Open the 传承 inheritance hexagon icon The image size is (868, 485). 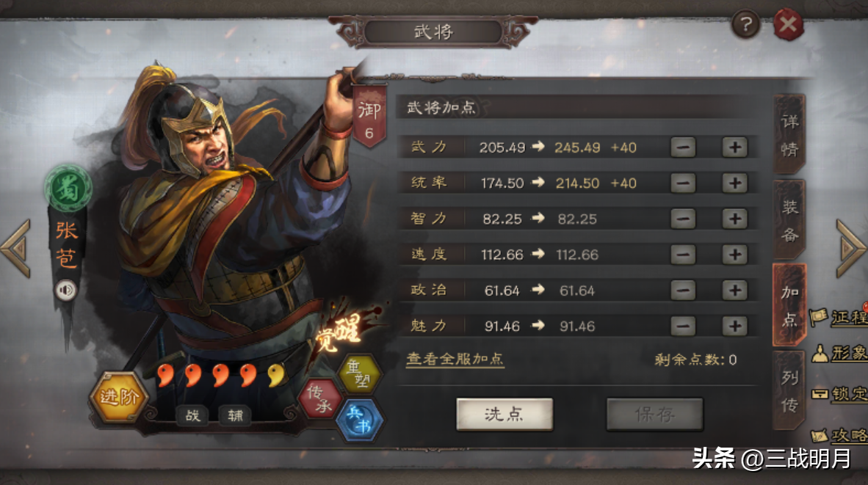[x=320, y=398]
